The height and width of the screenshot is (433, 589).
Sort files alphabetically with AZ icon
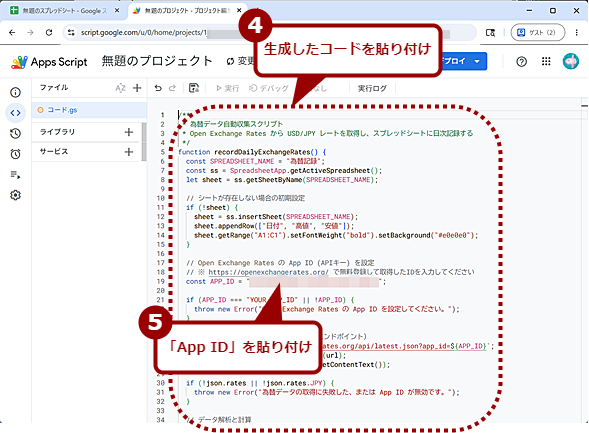[120, 88]
